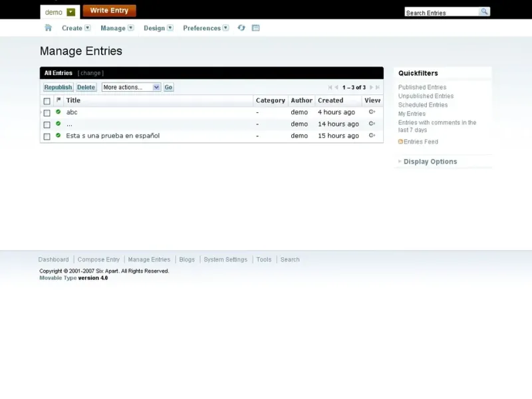
Task: Select checkbox for 'Esta s una prueba en español'
Action: (x=47, y=136)
